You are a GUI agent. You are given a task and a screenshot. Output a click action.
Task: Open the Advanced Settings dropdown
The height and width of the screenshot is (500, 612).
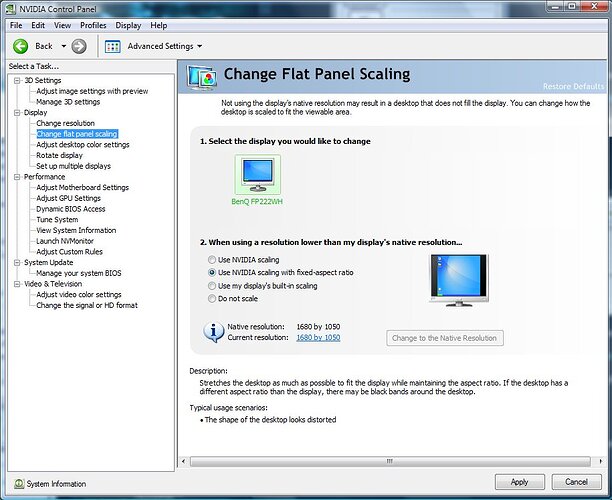199,46
